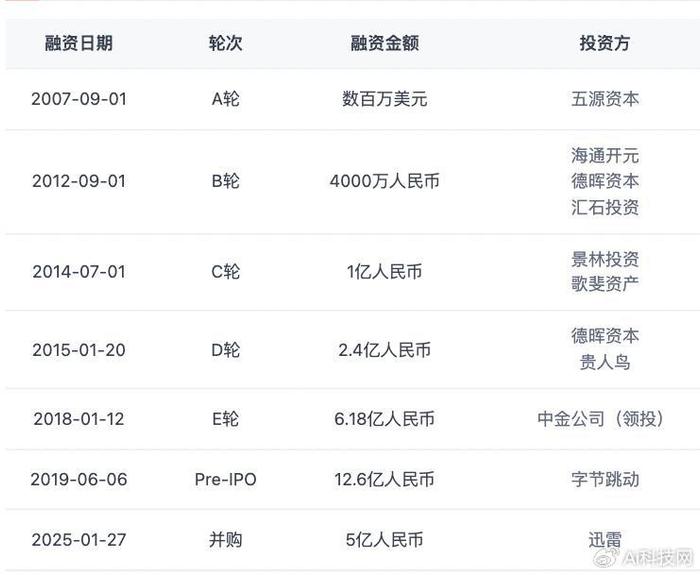Open investor 景林投资
Image resolution: width=700 pixels, height=575 pixels.
pyautogui.click(x=605, y=259)
